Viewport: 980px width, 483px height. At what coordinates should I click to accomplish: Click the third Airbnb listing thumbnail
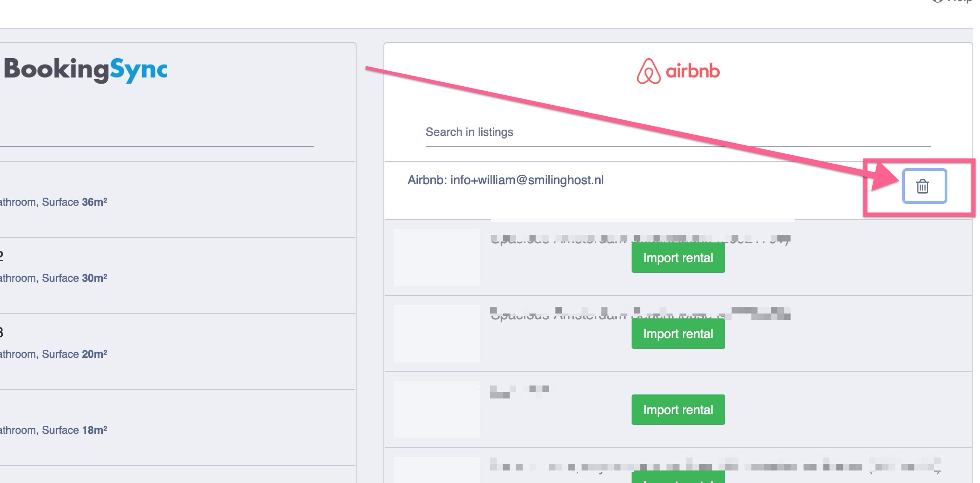coord(437,410)
